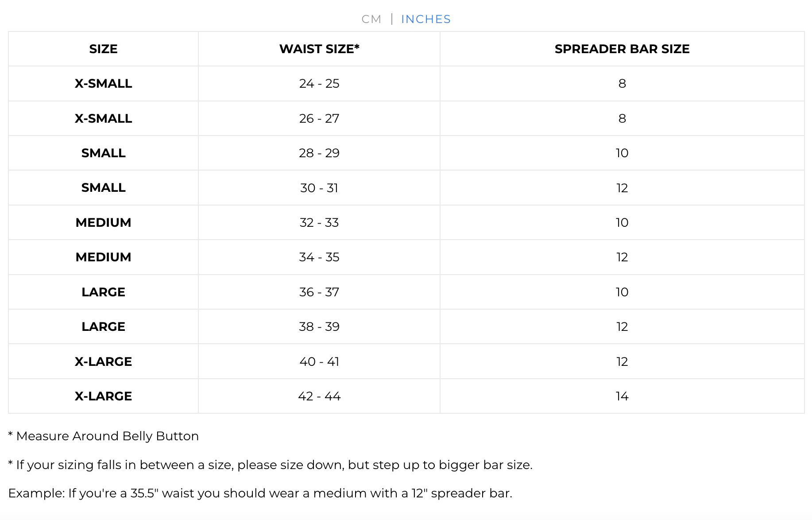Select the Measure Around Belly Button note
812x520 pixels.
(x=103, y=436)
